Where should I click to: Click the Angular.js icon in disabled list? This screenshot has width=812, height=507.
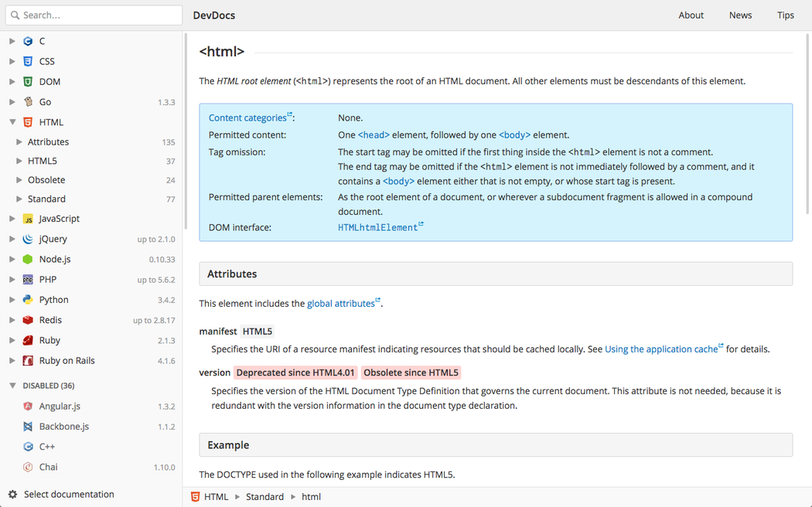(28, 407)
